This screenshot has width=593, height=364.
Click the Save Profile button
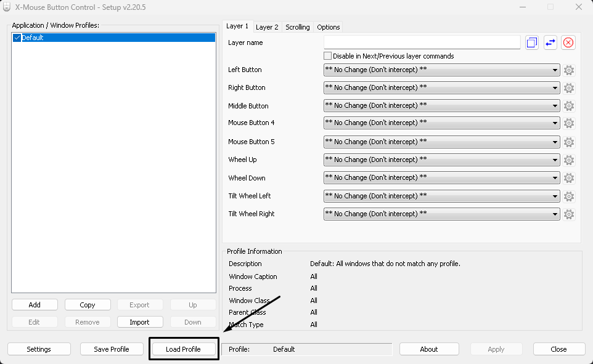[x=112, y=349]
